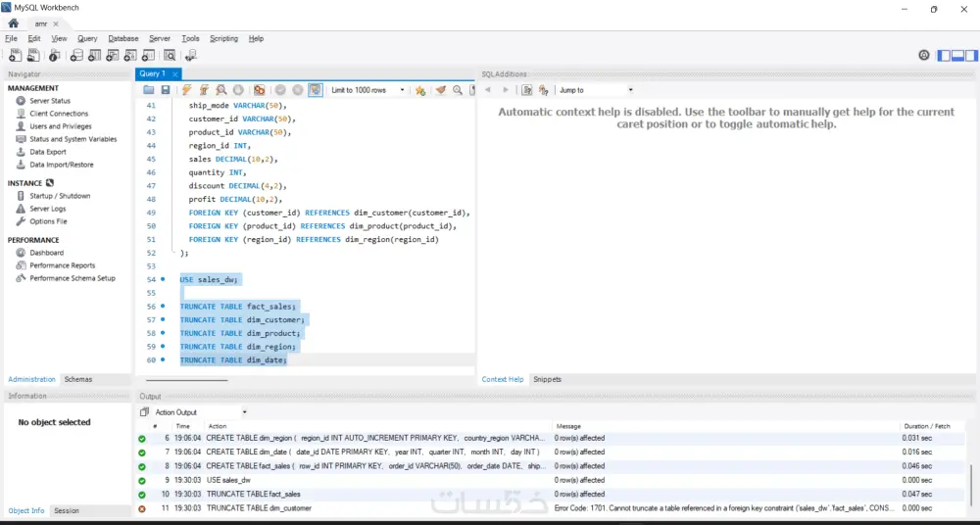Beautify the SQL with the broom icon

pyautogui.click(x=441, y=90)
